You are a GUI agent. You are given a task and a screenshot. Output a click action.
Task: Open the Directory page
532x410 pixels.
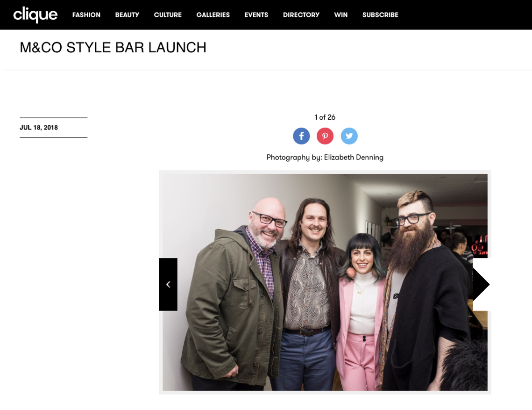click(x=301, y=15)
